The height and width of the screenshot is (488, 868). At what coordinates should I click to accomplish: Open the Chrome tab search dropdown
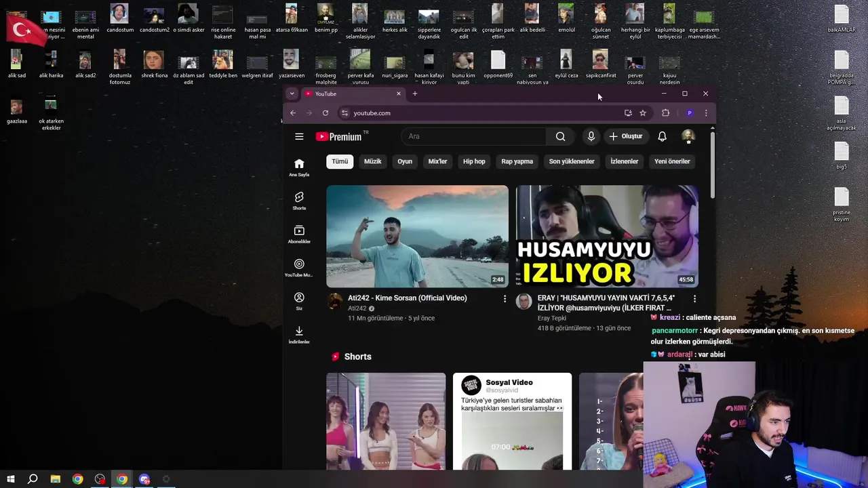[x=292, y=94]
